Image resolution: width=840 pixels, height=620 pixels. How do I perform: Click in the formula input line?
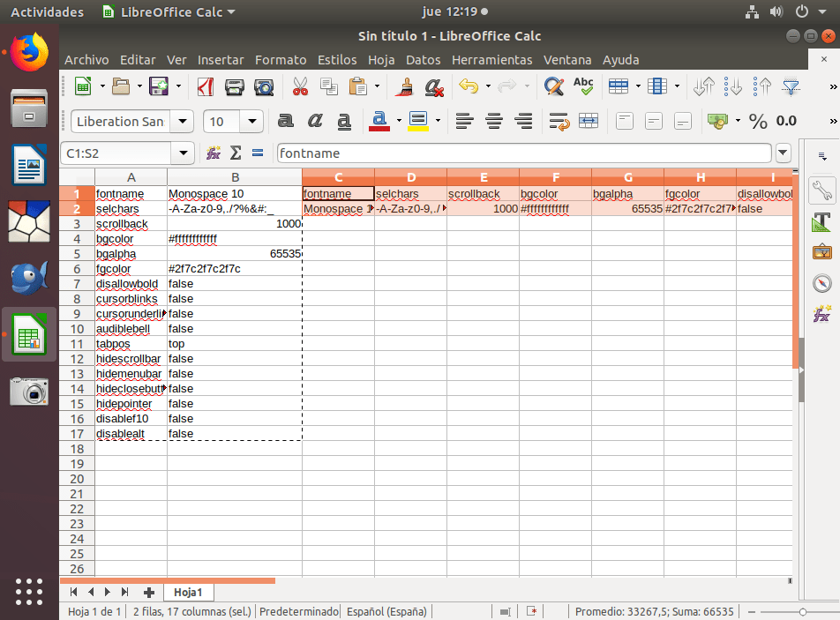(x=521, y=153)
